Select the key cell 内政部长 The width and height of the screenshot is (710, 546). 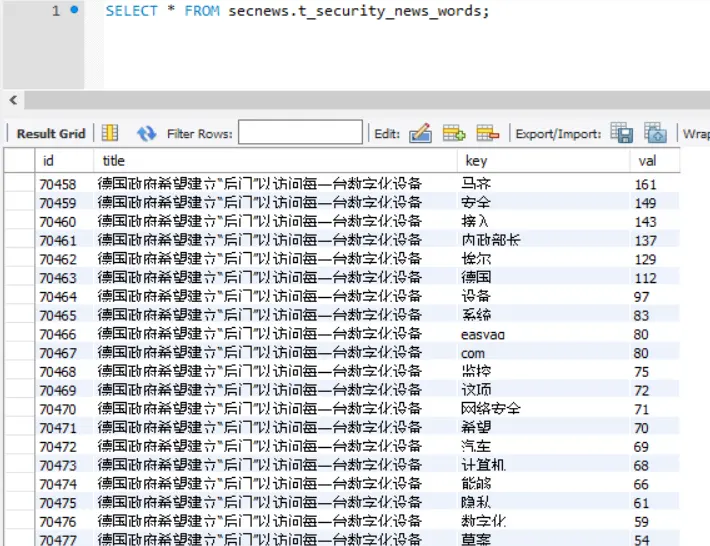(543, 240)
